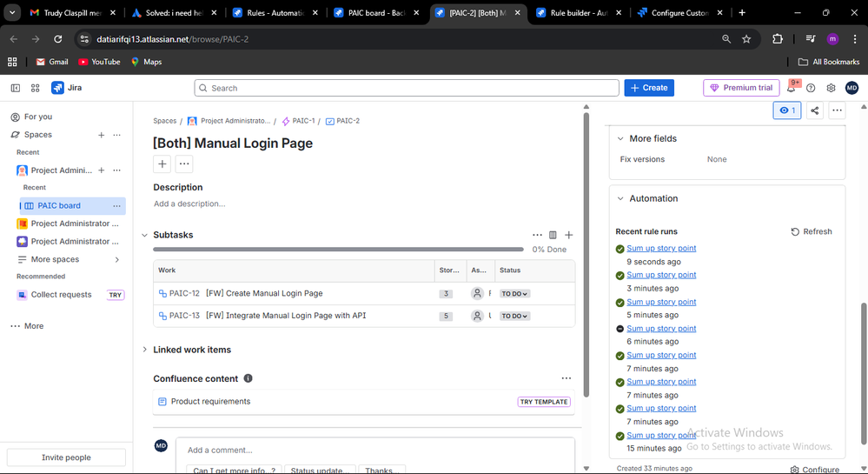
Task: Collapse the Automation section
Action: click(620, 198)
